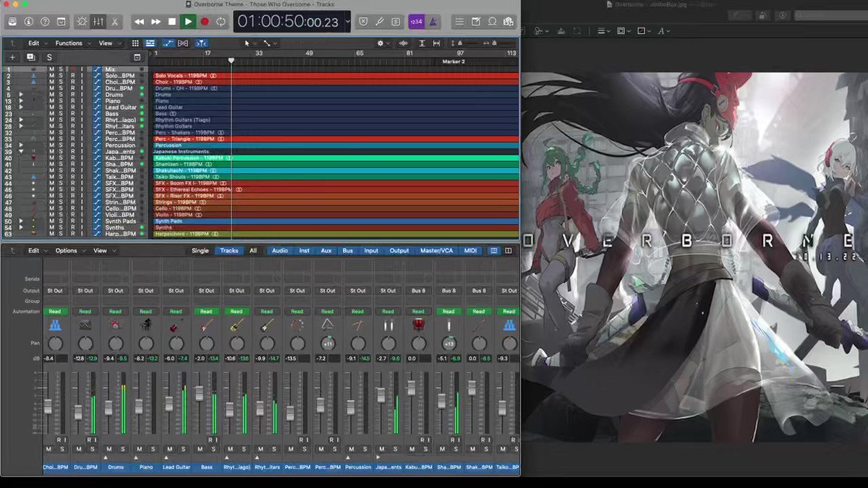Click the Duplicate Track button
Screen dimensions: 868x488
coord(30,57)
